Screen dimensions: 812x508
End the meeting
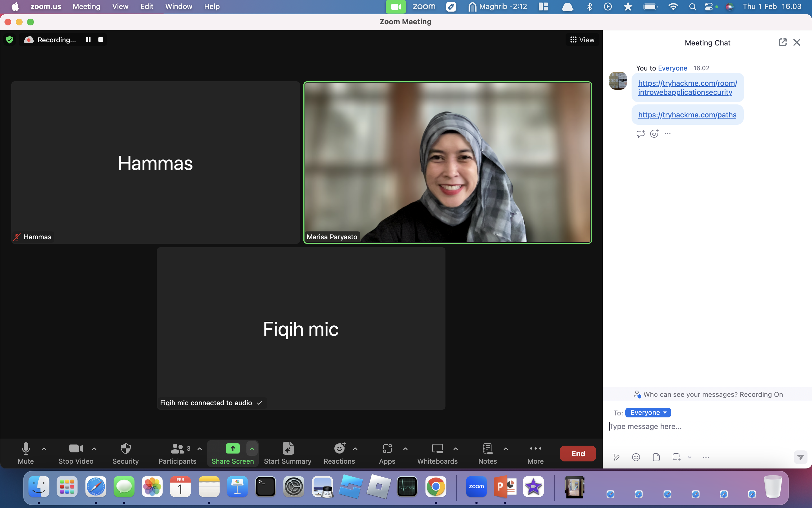click(x=578, y=454)
